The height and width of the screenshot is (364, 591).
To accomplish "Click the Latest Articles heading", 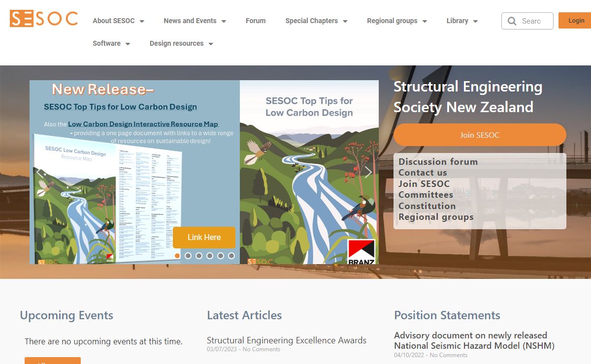I will 244,315.
